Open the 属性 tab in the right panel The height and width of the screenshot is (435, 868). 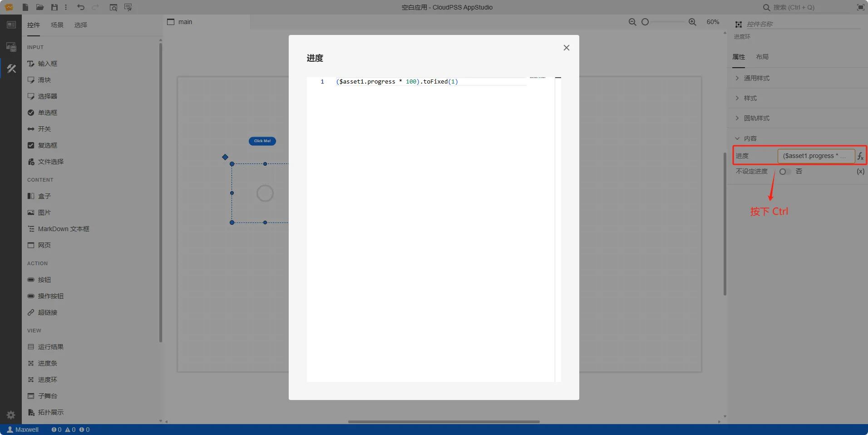739,57
